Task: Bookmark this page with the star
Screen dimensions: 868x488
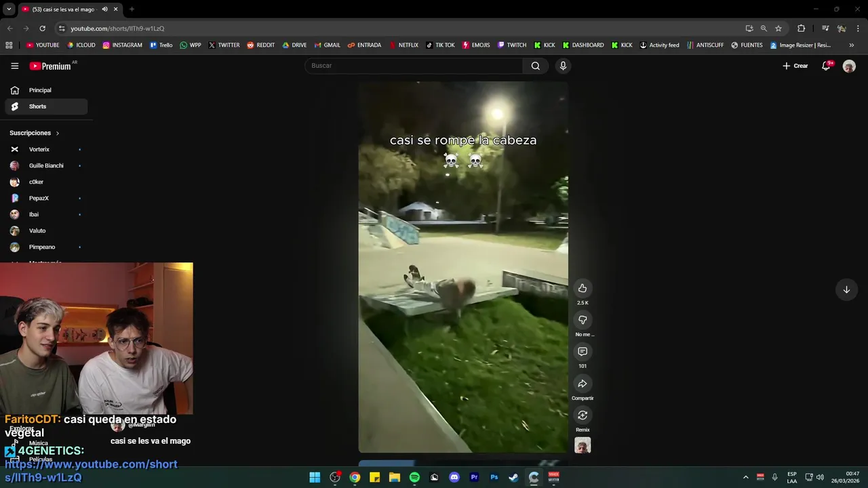Action: [x=778, y=28]
